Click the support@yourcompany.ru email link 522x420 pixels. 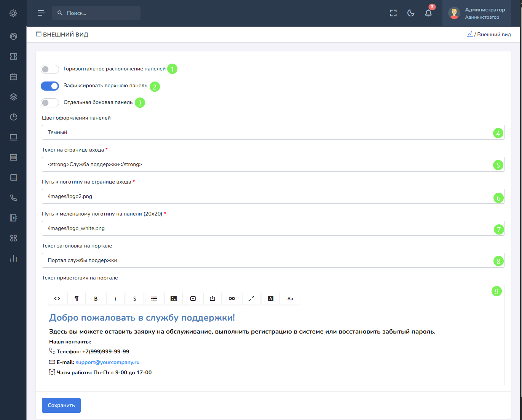pyautogui.click(x=107, y=362)
